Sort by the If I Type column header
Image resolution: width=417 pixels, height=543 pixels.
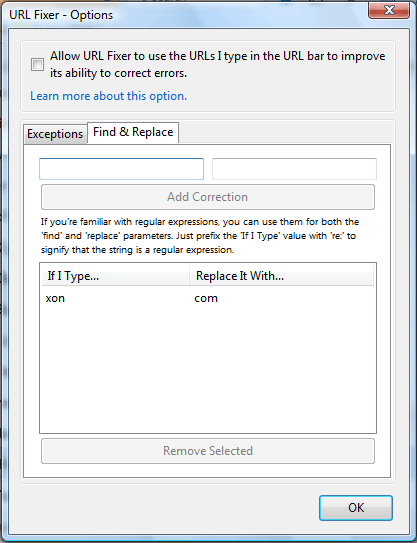[x=115, y=276]
